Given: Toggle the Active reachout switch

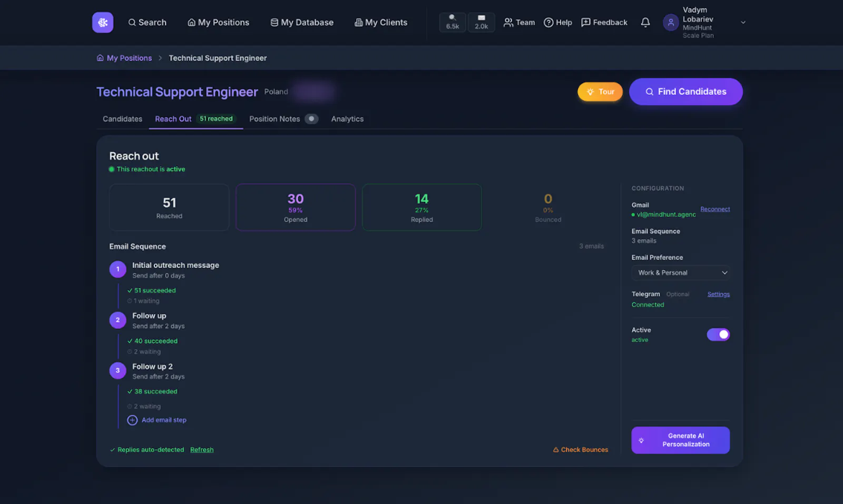Looking at the screenshot, I should point(718,334).
